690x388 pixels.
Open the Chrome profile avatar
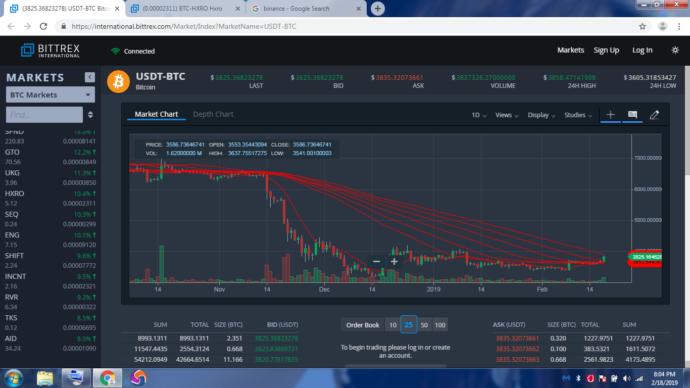pos(662,26)
